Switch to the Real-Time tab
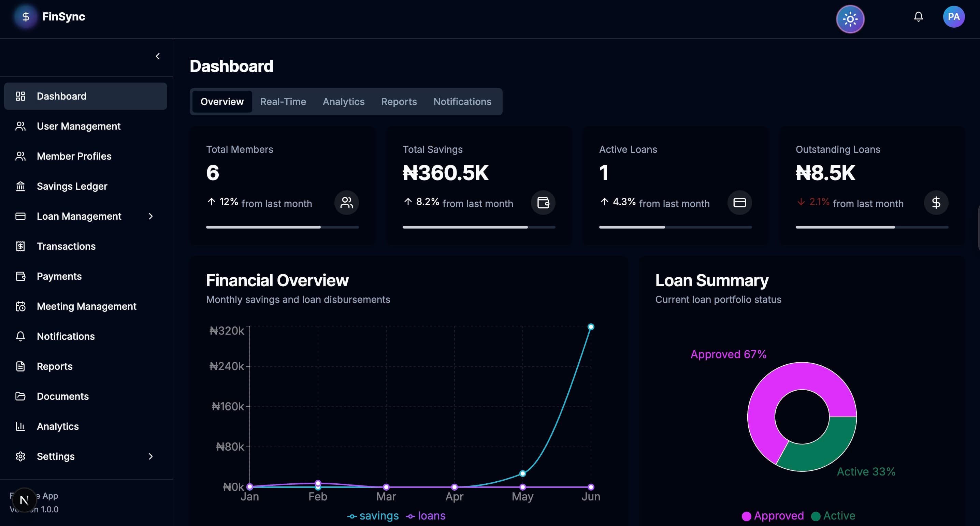Screen dimensions: 980x526 pos(283,102)
